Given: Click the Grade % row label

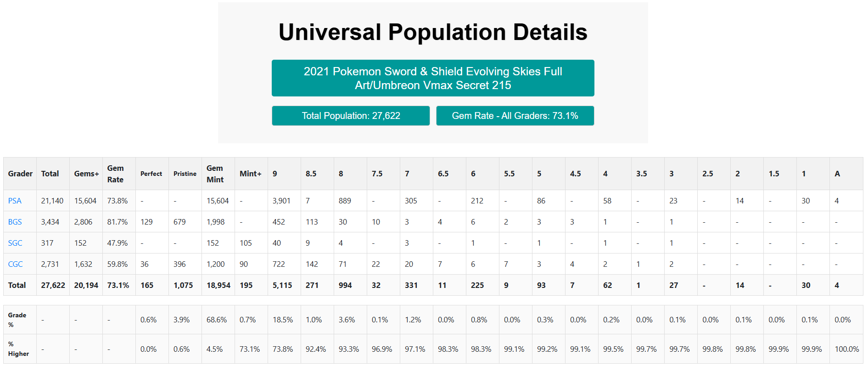Looking at the screenshot, I should pos(17,320).
